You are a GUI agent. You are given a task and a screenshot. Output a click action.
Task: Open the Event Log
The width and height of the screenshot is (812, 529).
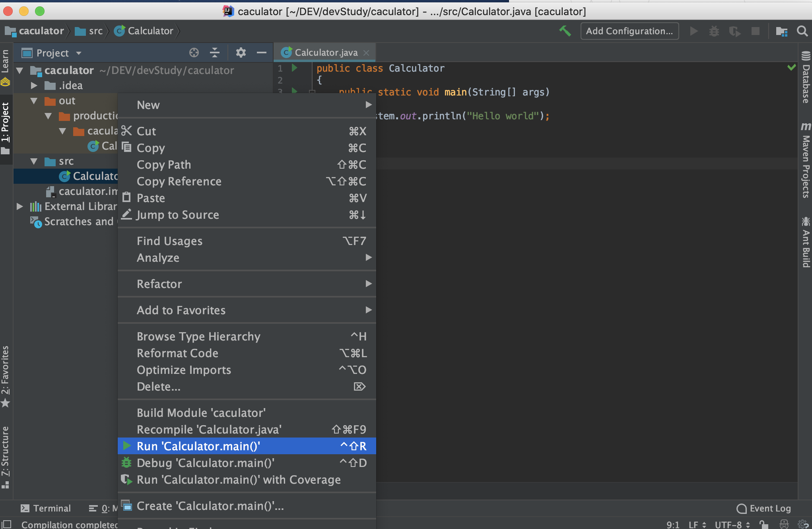coord(763,508)
